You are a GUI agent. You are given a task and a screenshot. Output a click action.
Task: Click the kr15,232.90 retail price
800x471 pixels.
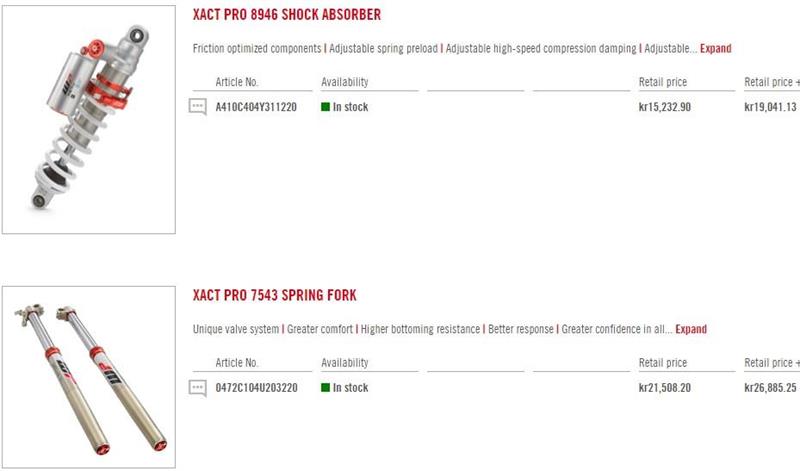coord(664,107)
